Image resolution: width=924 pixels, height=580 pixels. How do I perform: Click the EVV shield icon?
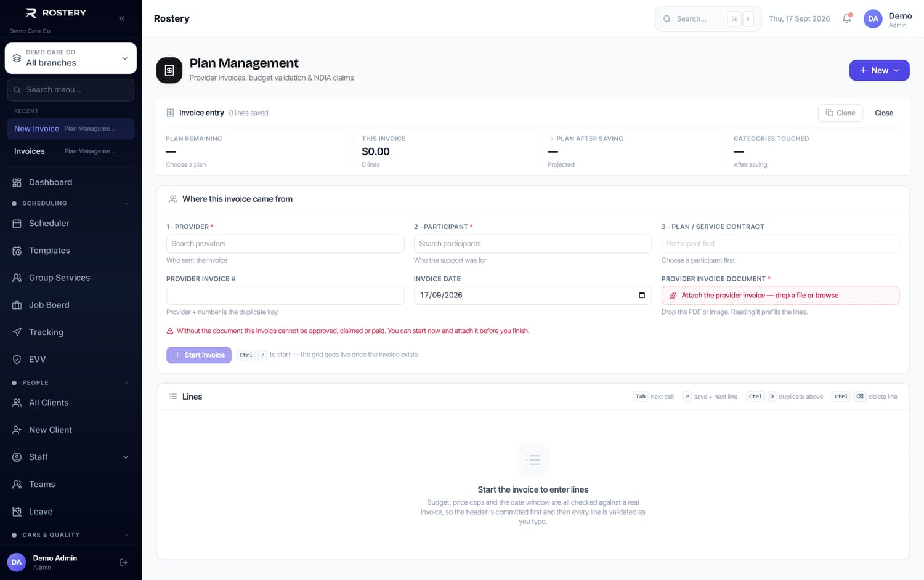click(17, 360)
